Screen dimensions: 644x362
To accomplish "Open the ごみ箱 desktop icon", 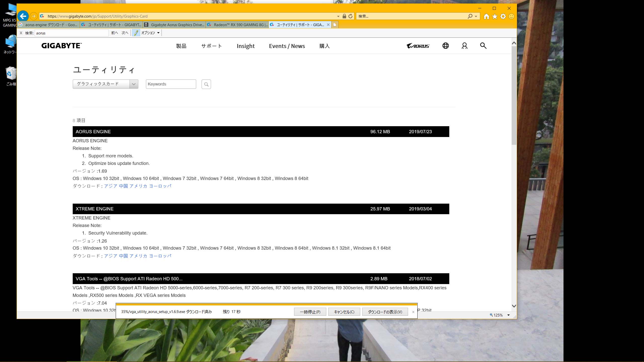I will click(x=11, y=76).
